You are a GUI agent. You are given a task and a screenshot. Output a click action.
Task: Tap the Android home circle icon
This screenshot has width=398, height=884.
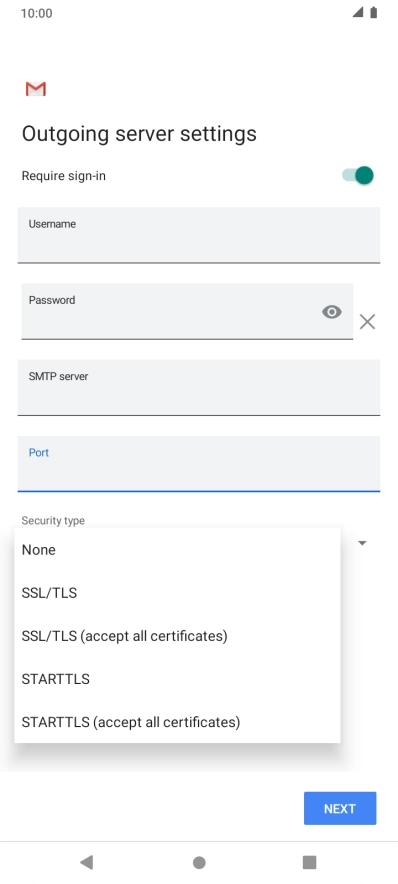pyautogui.click(x=199, y=862)
